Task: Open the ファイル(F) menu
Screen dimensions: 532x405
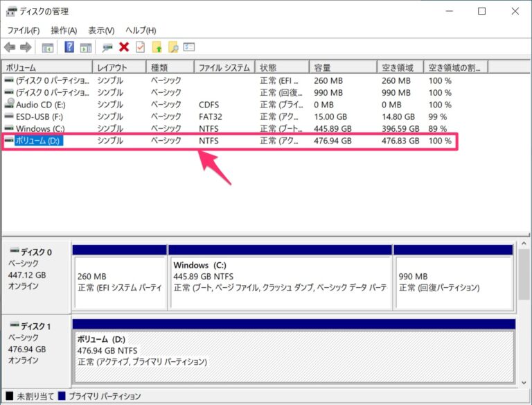Action: [24, 31]
